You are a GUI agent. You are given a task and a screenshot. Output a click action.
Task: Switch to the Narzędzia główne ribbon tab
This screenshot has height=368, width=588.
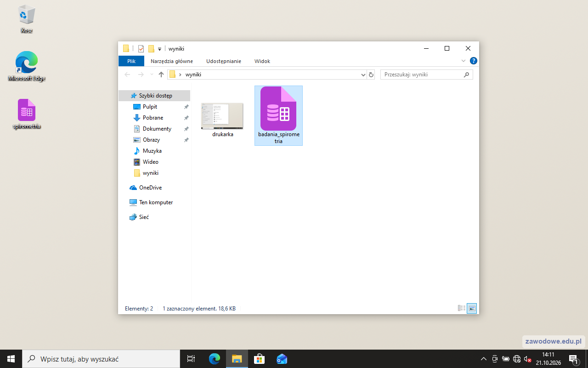tap(172, 61)
